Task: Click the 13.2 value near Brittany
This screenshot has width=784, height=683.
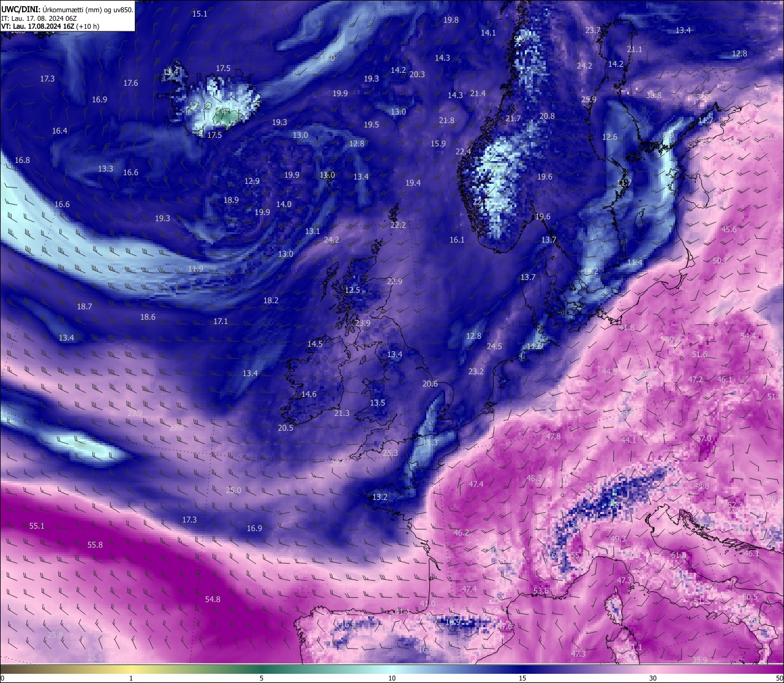Action: coord(380,497)
